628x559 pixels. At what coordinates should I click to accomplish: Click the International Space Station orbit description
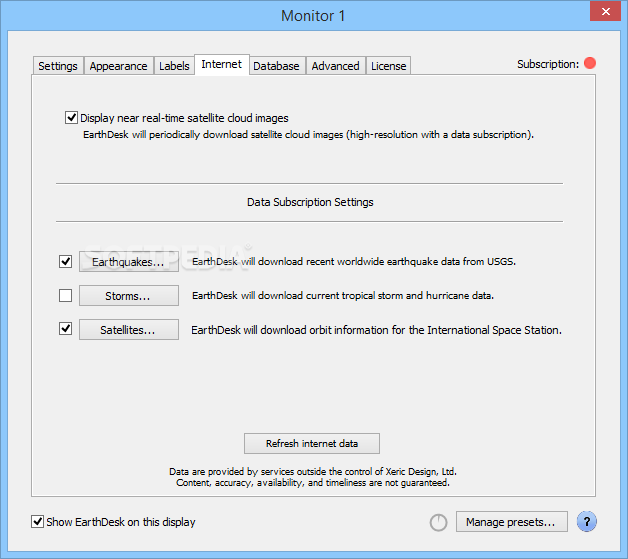tap(376, 330)
